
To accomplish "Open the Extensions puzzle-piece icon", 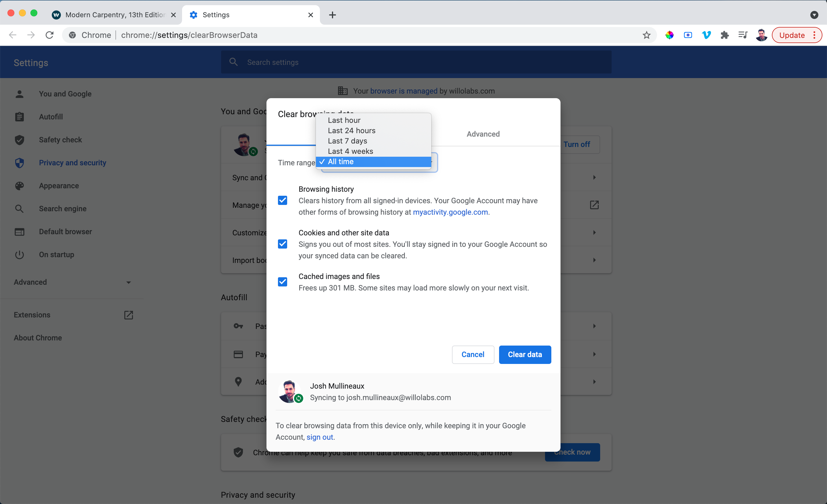I will pos(724,35).
